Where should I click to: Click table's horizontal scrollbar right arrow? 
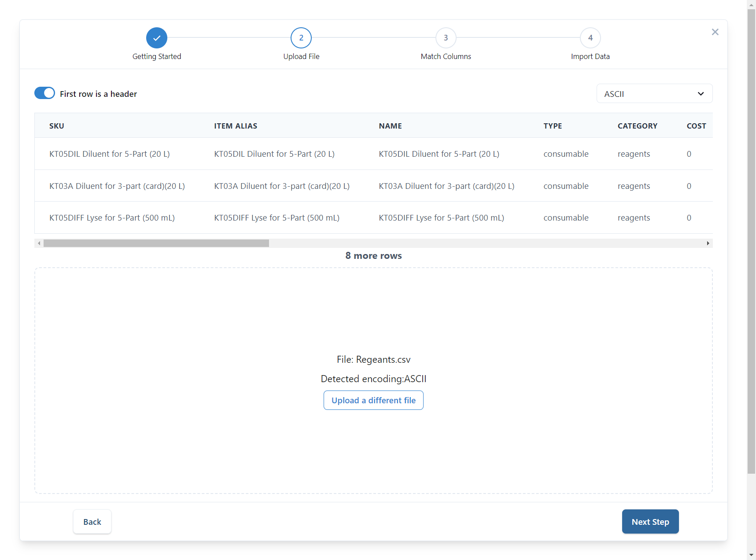708,243
